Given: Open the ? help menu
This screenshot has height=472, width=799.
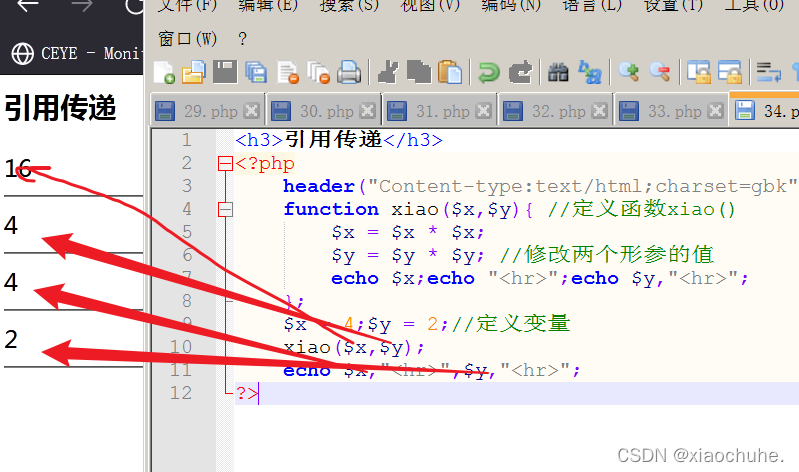Looking at the screenshot, I should (x=243, y=39).
